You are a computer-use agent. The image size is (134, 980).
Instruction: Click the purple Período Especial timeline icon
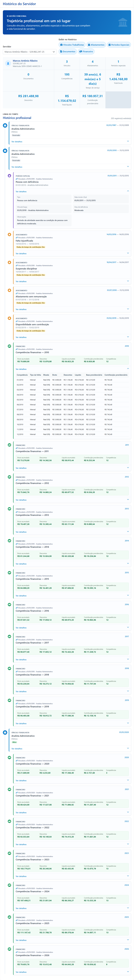pos(10,176)
